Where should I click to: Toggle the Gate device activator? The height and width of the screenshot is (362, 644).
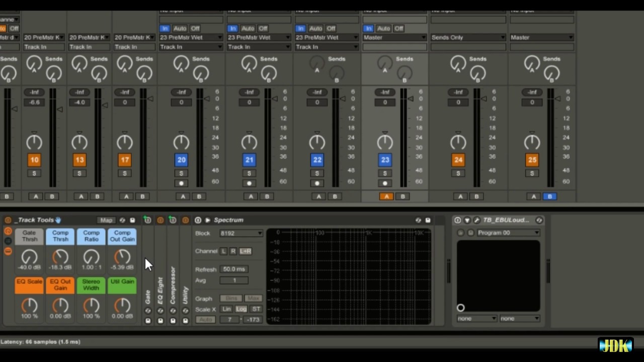(147, 220)
